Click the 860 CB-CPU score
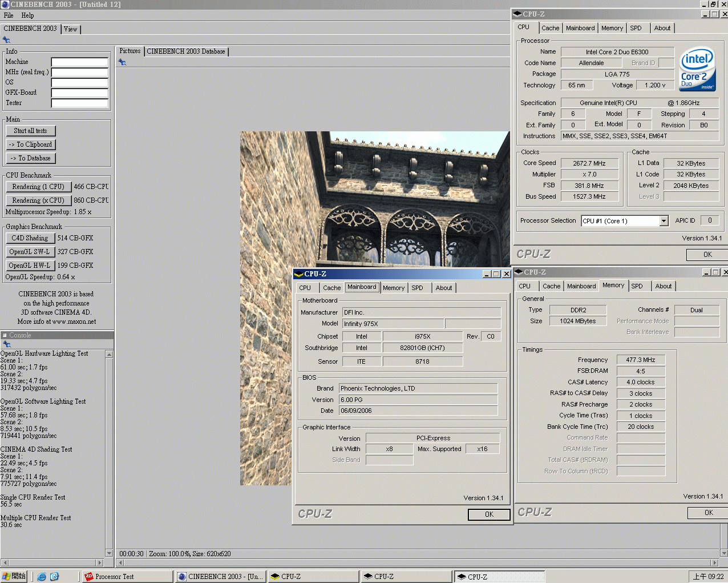 tap(91, 200)
